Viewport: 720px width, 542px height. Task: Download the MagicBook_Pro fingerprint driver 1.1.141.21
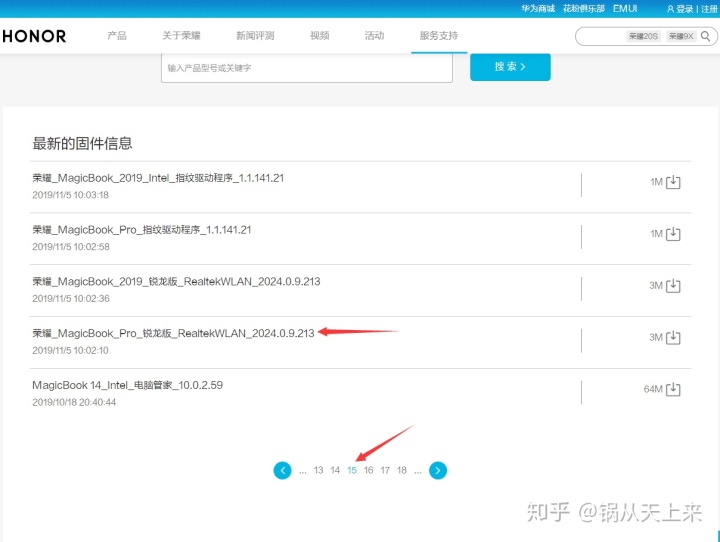(x=673, y=234)
